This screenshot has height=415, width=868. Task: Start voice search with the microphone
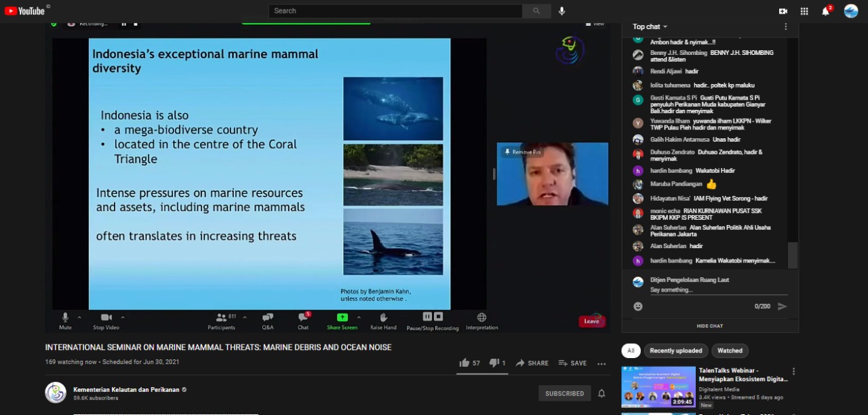pos(561,11)
